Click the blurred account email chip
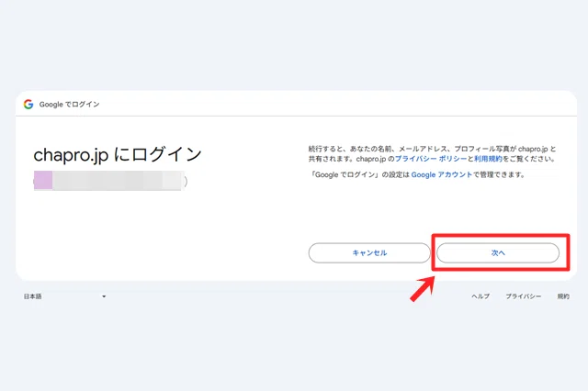 tap(110, 181)
